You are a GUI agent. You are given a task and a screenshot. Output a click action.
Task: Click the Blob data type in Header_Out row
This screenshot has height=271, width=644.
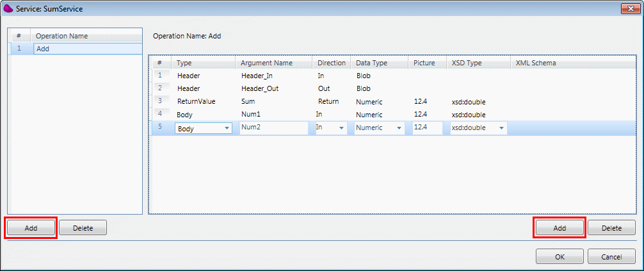tap(363, 88)
